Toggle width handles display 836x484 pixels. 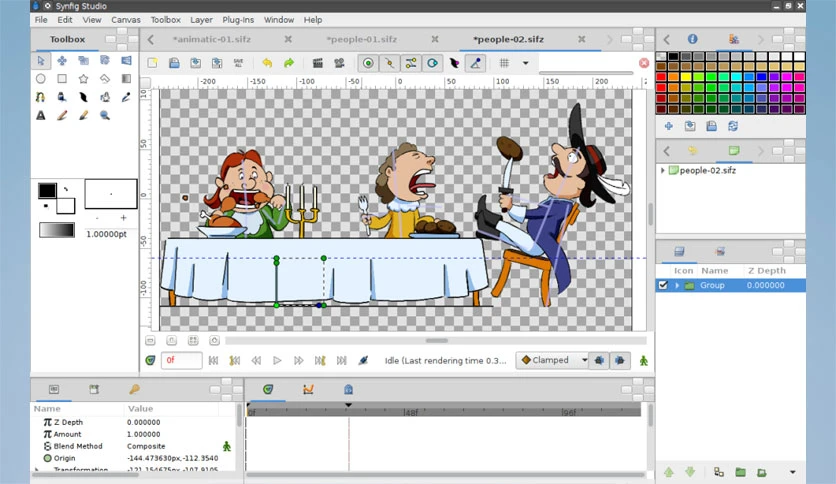coord(454,63)
